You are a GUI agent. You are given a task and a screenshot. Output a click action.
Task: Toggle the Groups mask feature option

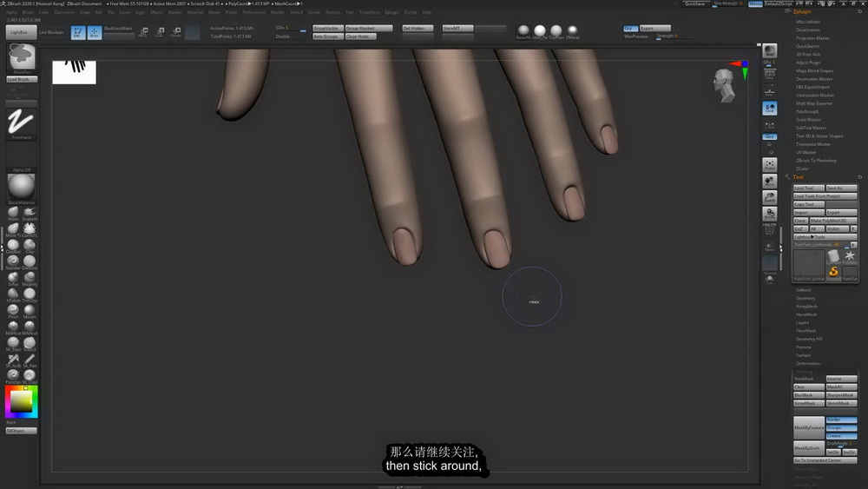click(841, 428)
